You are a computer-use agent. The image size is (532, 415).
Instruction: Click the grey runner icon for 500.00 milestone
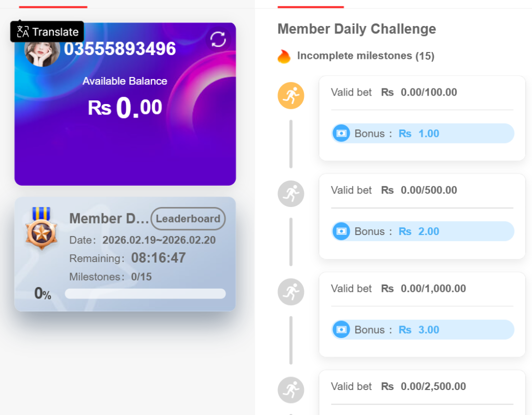point(291,194)
